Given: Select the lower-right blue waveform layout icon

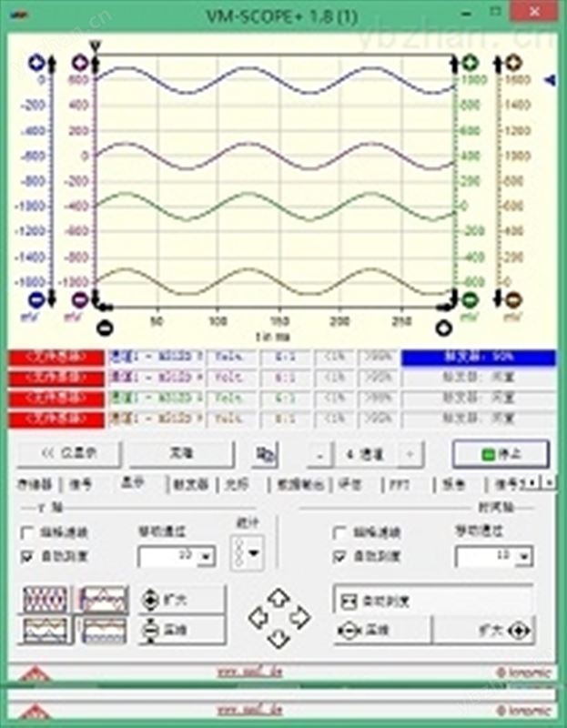Looking at the screenshot, I should (x=103, y=630).
